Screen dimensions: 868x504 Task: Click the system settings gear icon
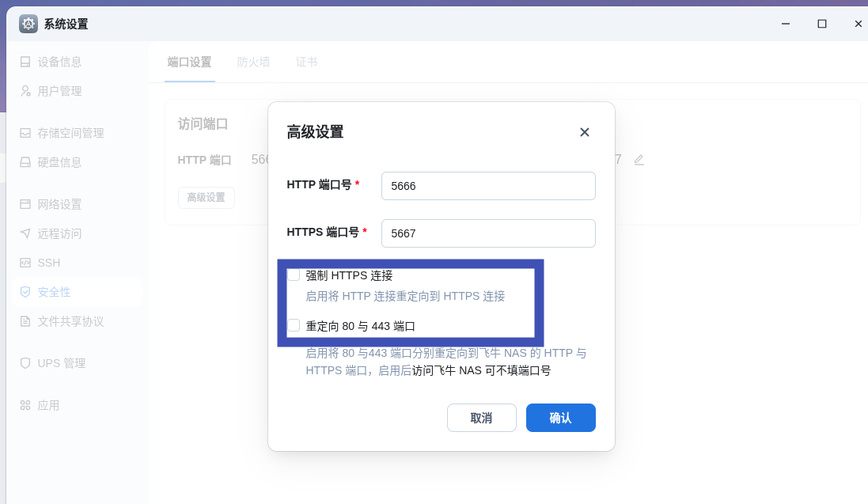[28, 24]
